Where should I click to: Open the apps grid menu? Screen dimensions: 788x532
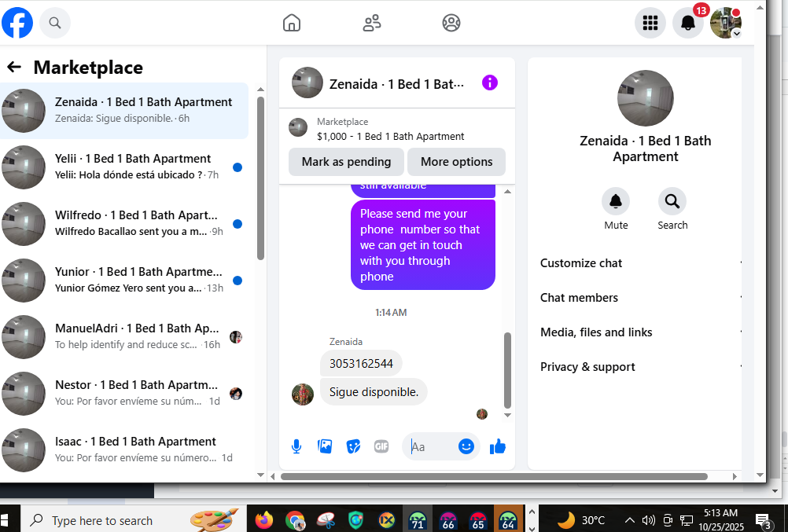pos(650,23)
